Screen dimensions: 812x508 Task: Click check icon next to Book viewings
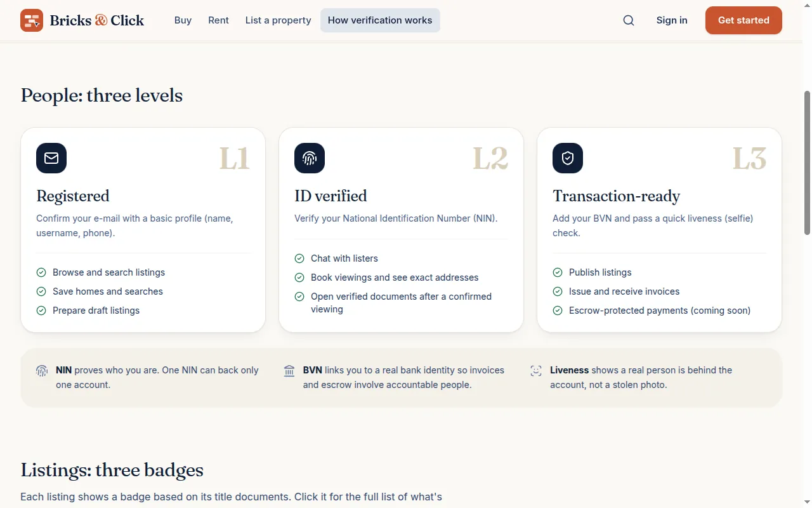pos(299,277)
